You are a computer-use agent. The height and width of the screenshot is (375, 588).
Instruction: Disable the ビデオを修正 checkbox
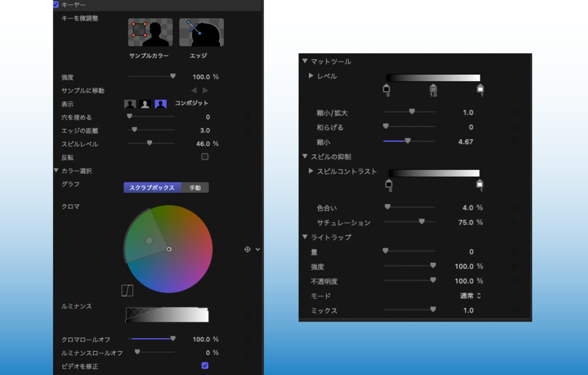(x=205, y=365)
